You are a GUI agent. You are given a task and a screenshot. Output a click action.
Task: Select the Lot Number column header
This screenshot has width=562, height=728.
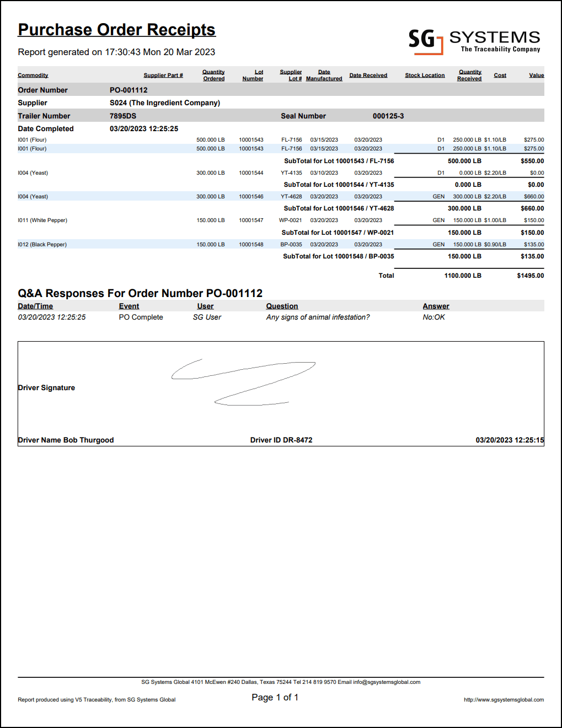coord(253,75)
